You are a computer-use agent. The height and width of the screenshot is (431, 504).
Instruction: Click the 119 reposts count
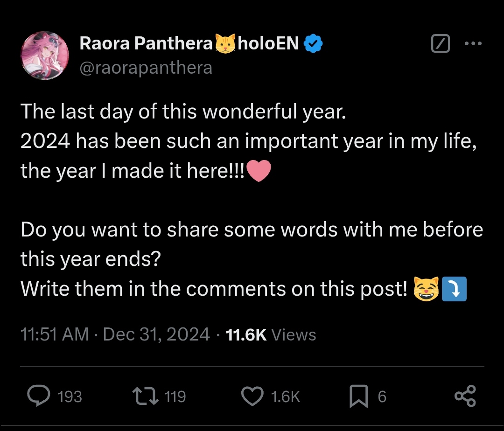pos(175,397)
